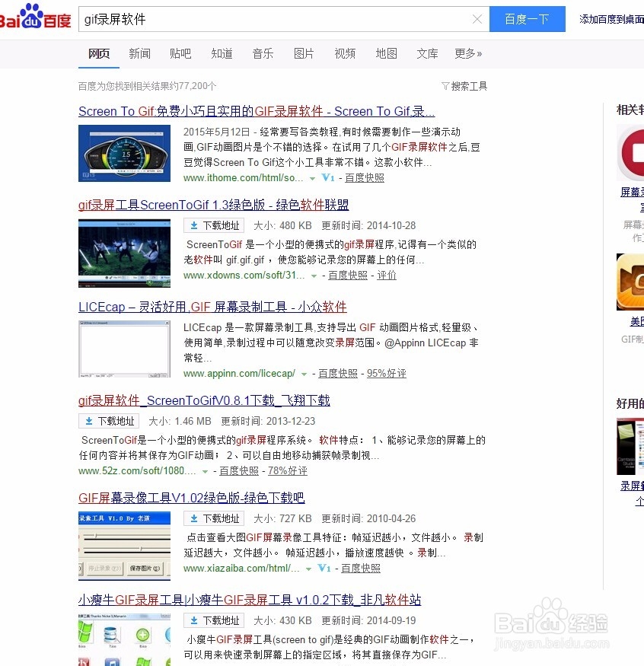Click 下载地址 button for 1.46 MB result
The image size is (644, 666).
(x=109, y=421)
